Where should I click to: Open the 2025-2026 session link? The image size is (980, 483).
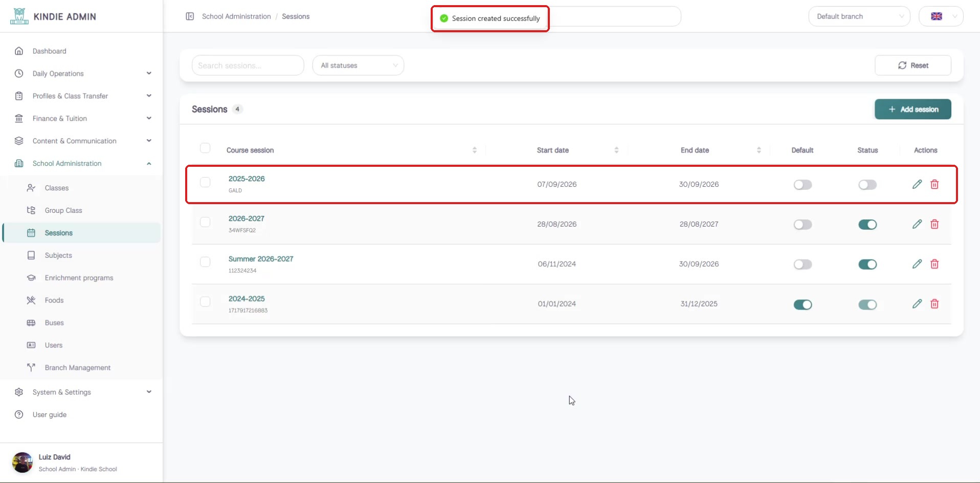pyautogui.click(x=247, y=179)
